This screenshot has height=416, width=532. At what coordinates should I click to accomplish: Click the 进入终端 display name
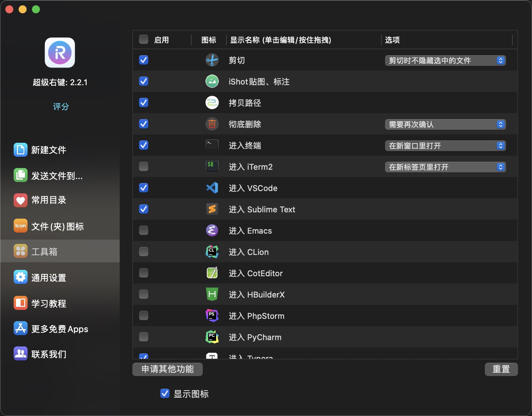pyautogui.click(x=245, y=146)
